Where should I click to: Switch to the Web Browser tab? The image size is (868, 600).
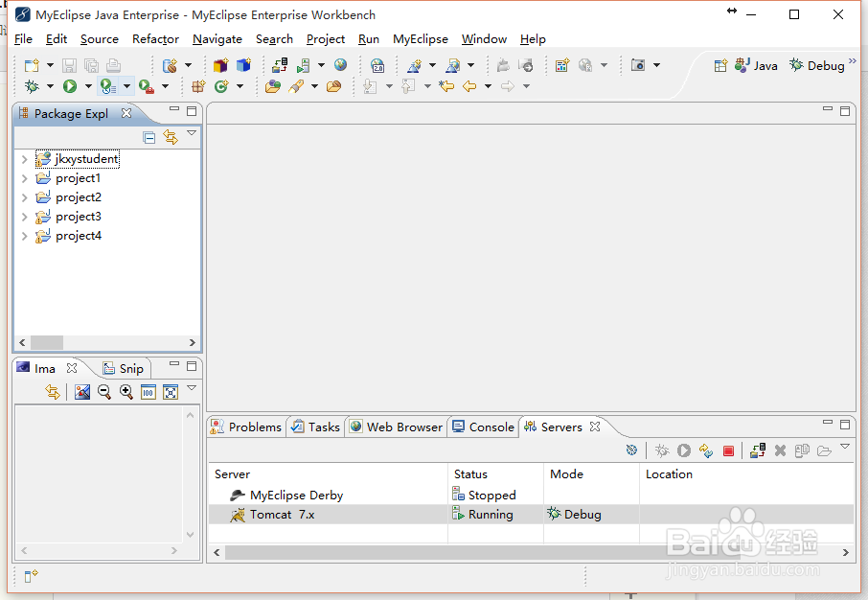pos(397,427)
